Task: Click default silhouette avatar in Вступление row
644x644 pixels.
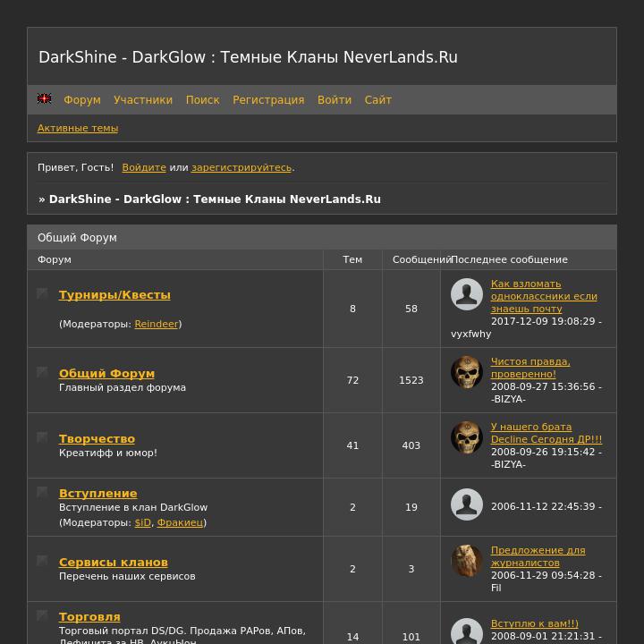Action: click(467, 504)
